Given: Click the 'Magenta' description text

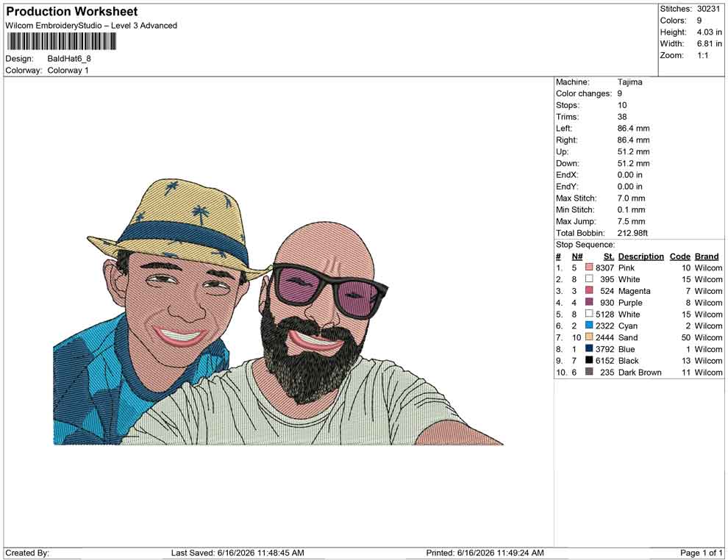Looking at the screenshot, I should click(x=634, y=291).
